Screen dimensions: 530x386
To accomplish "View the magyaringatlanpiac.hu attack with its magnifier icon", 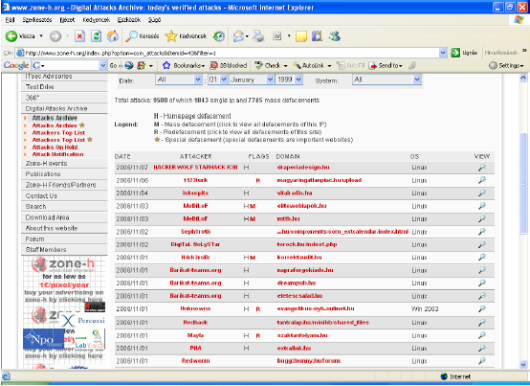I will click(x=482, y=180).
